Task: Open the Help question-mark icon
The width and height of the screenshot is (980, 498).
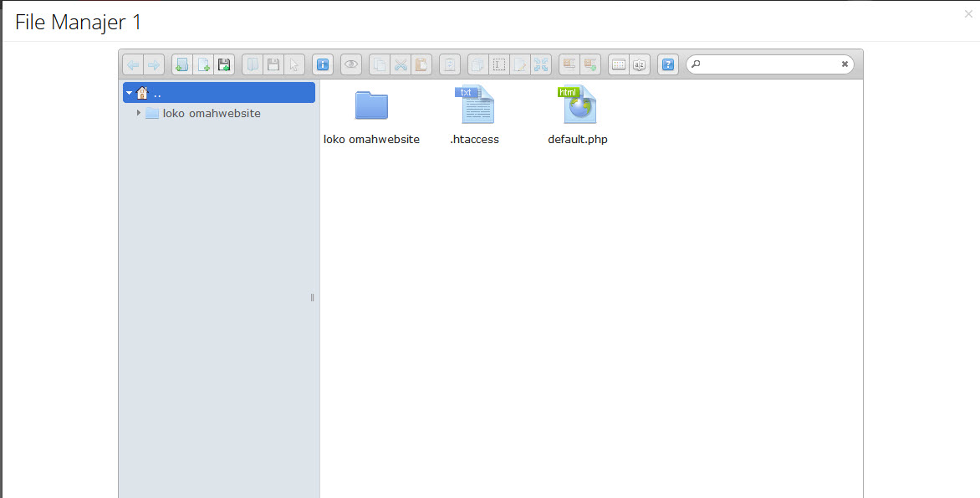Action: (667, 64)
